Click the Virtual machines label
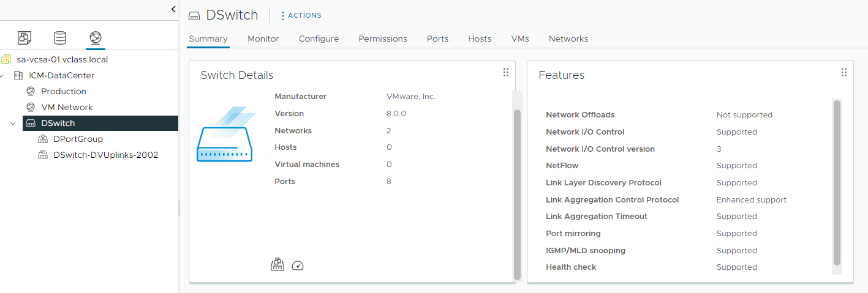This screenshot has width=868, height=293. click(x=307, y=165)
